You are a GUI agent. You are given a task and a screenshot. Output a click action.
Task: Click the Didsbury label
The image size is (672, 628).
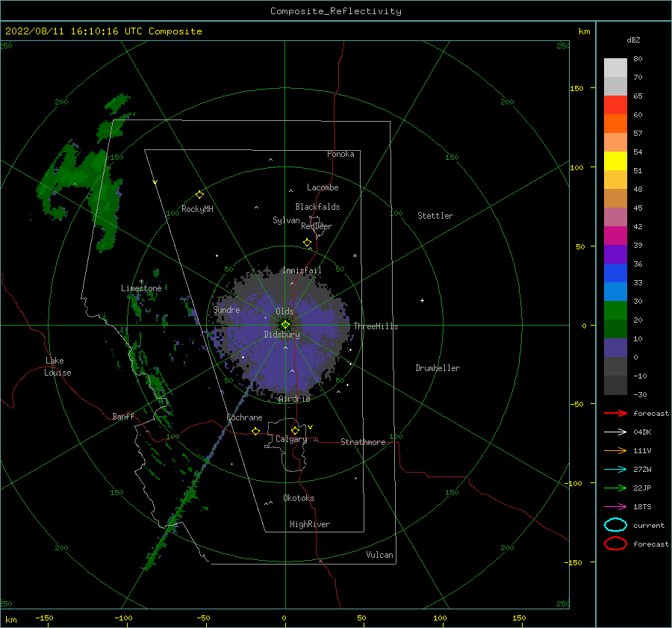281,335
